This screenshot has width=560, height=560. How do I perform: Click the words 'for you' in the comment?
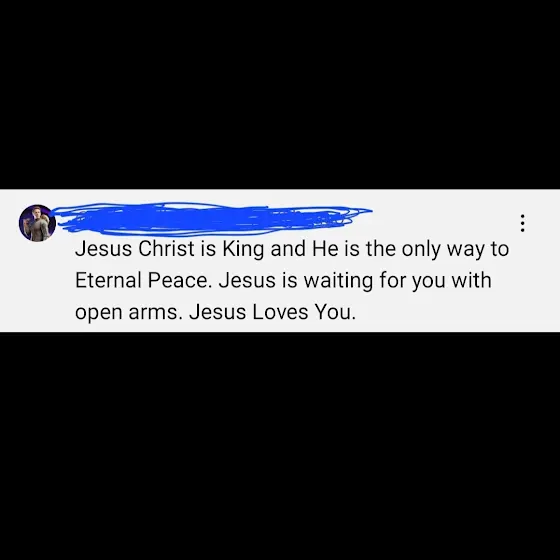pos(412,280)
